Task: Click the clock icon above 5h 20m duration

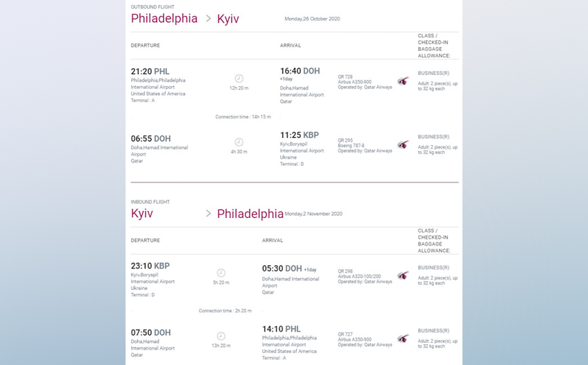Action: [221, 273]
